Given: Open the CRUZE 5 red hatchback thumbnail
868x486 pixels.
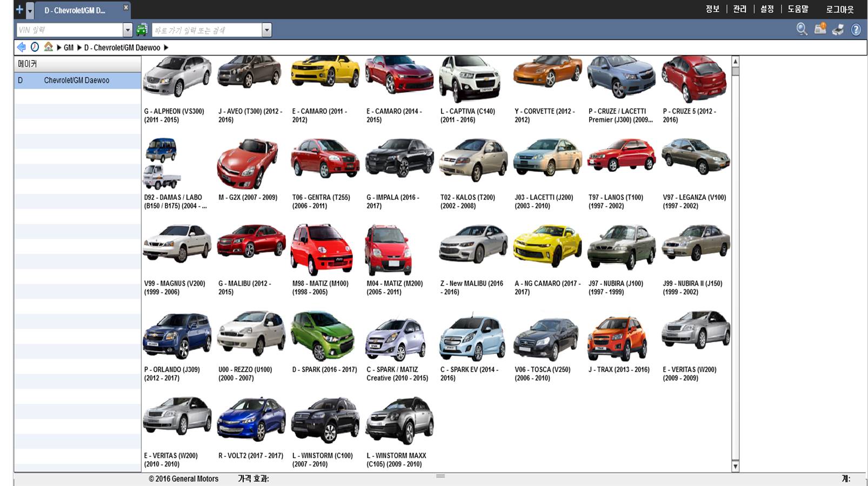Looking at the screenshot, I should pos(694,79).
